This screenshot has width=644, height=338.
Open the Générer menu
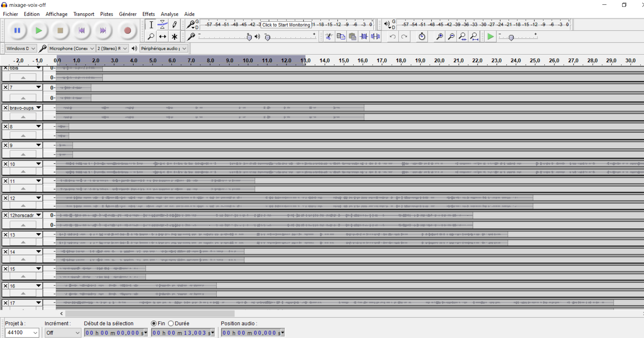128,14
